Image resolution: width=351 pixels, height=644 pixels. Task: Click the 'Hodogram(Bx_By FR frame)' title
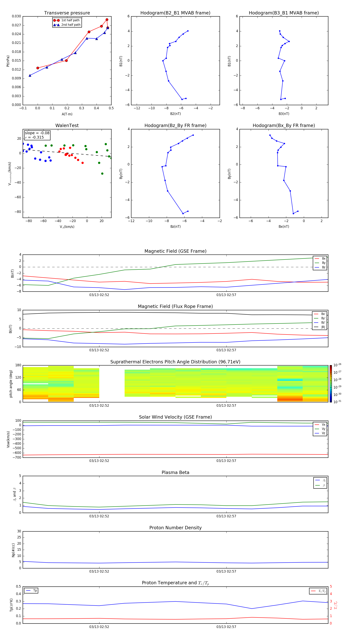pos(284,125)
